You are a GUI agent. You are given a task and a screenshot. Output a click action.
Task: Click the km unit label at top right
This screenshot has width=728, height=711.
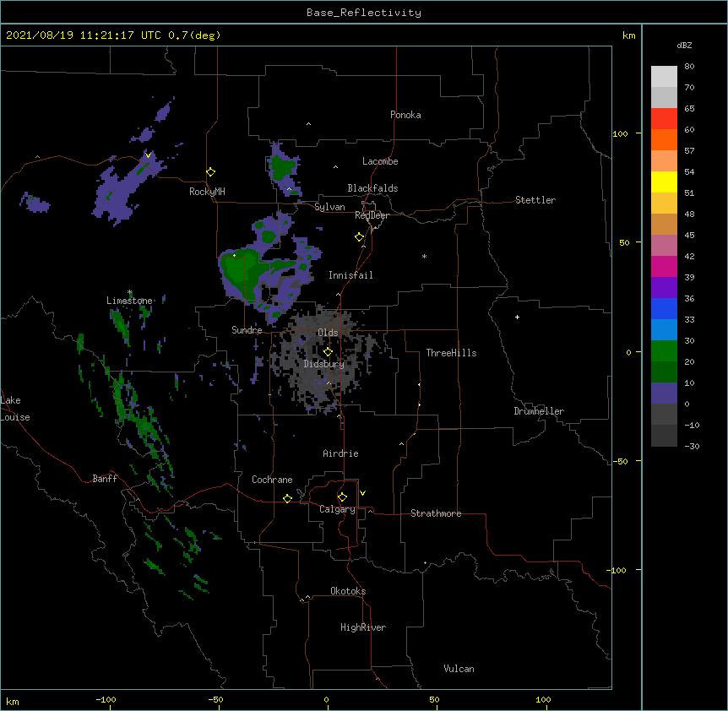click(x=628, y=35)
